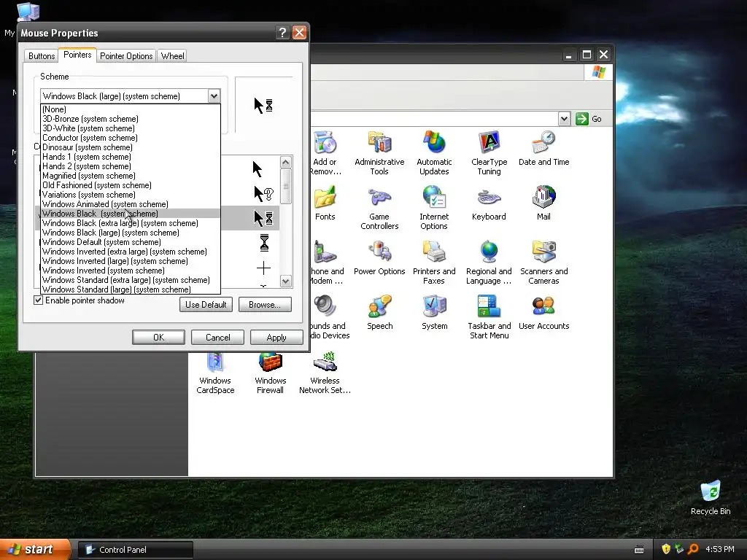Choose Windows Black (extra large) scheme
Screen dimensions: 747x560
coord(130,223)
